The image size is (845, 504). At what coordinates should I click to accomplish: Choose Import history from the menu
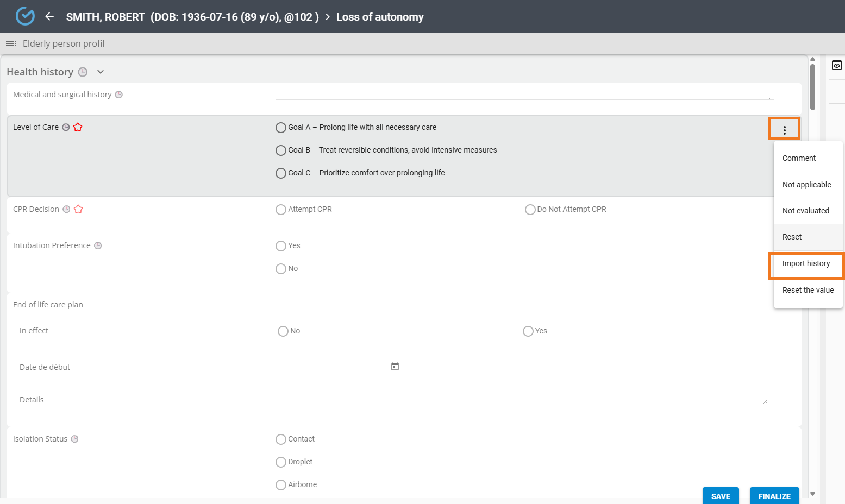click(806, 264)
